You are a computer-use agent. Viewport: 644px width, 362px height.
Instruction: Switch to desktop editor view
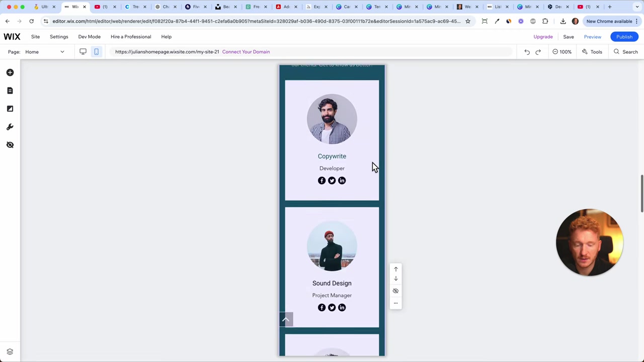point(83,52)
